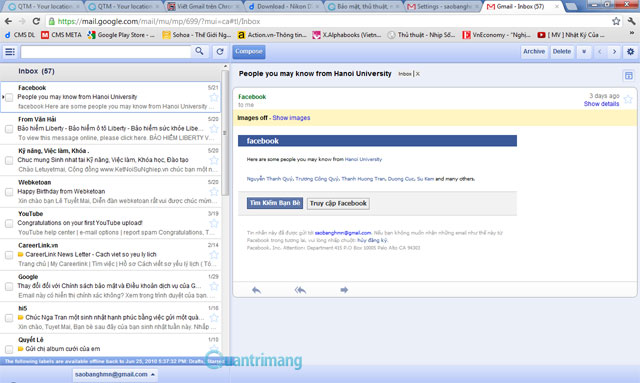The image size is (640, 383).
Task: Click the search magnifier button
Action: [x=199, y=51]
